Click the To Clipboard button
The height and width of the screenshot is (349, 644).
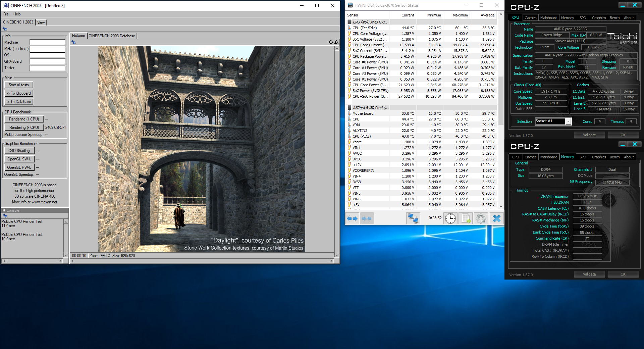point(19,93)
